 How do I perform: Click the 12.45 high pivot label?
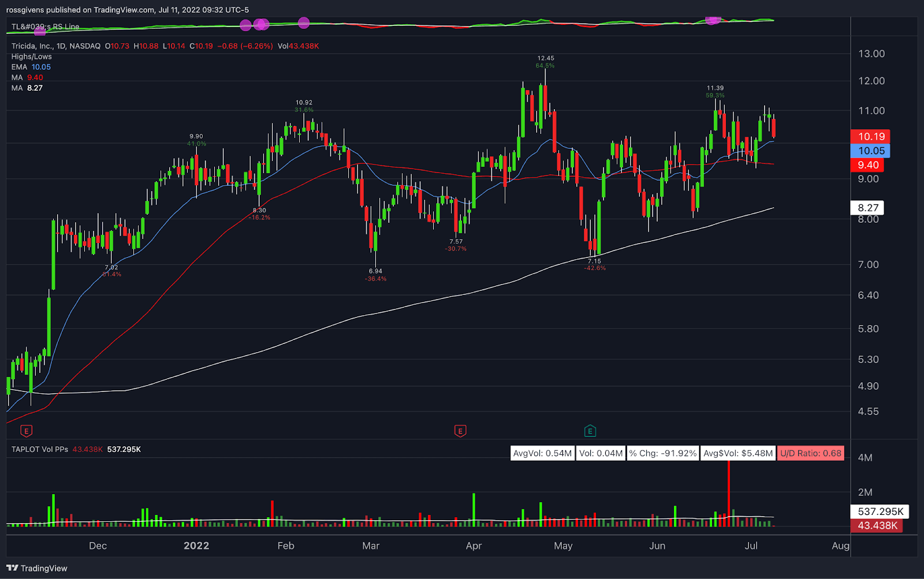[545, 58]
